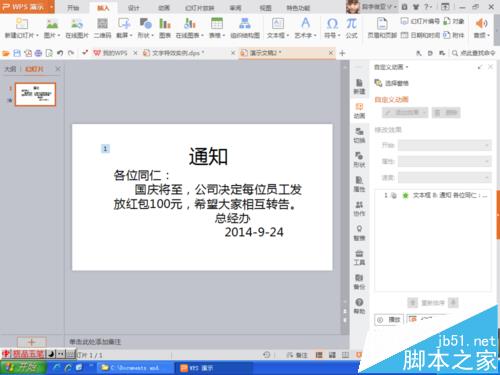500x375 pixels.
Task: Switch to the View (视图) ribbon tab
Action: 265,8
